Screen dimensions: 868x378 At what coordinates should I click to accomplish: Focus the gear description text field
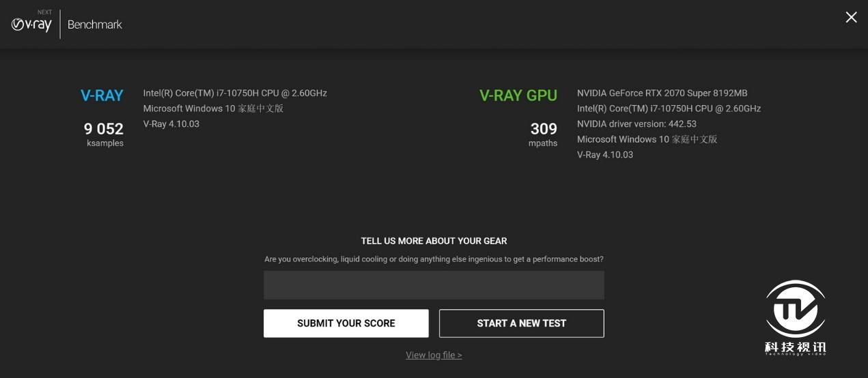(434, 285)
